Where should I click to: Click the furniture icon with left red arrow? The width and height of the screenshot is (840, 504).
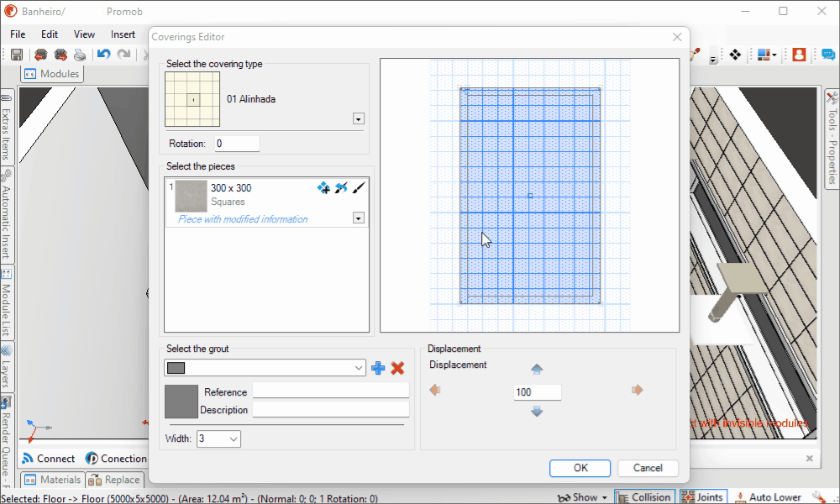40,55
